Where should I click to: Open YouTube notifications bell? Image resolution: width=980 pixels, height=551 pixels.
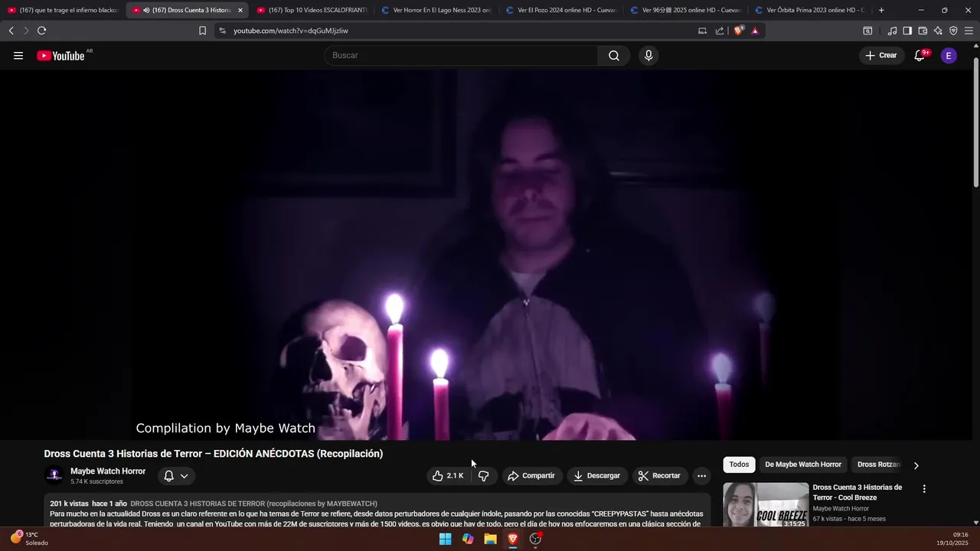(920, 55)
